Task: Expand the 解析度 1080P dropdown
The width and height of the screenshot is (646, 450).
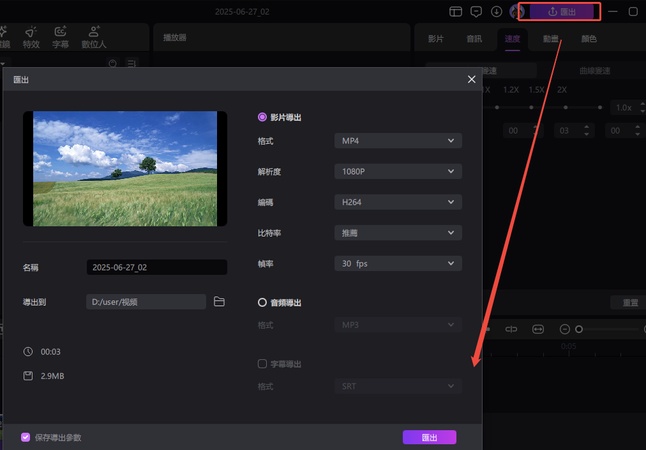Action: pyautogui.click(x=398, y=171)
